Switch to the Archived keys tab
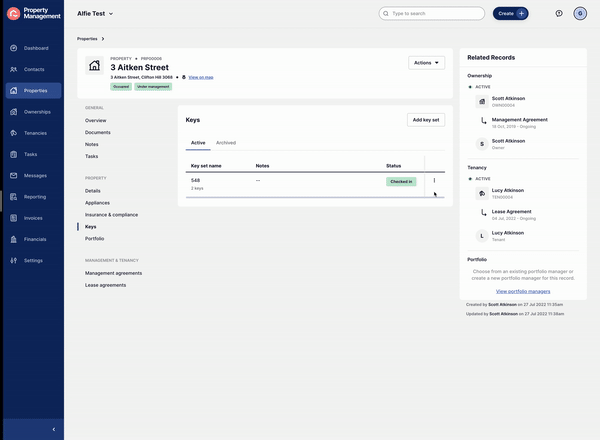600x440 pixels. coord(226,143)
